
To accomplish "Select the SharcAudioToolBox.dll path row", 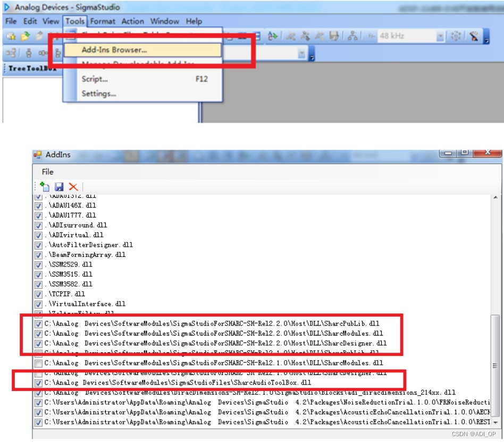I will point(178,383).
